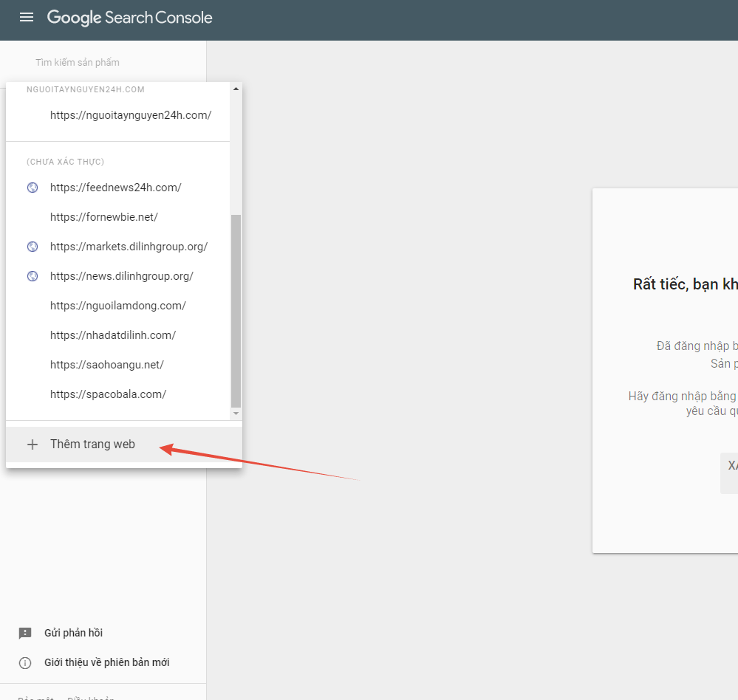This screenshot has width=738, height=700.
Task: Pick https://nguoilamdong.com/ property
Action: coord(117,306)
